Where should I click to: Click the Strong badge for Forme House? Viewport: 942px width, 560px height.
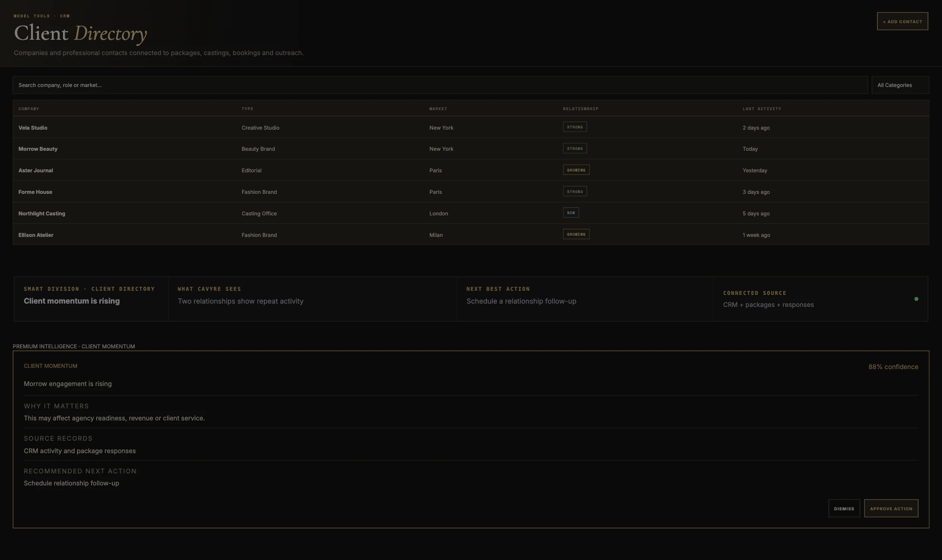(575, 191)
